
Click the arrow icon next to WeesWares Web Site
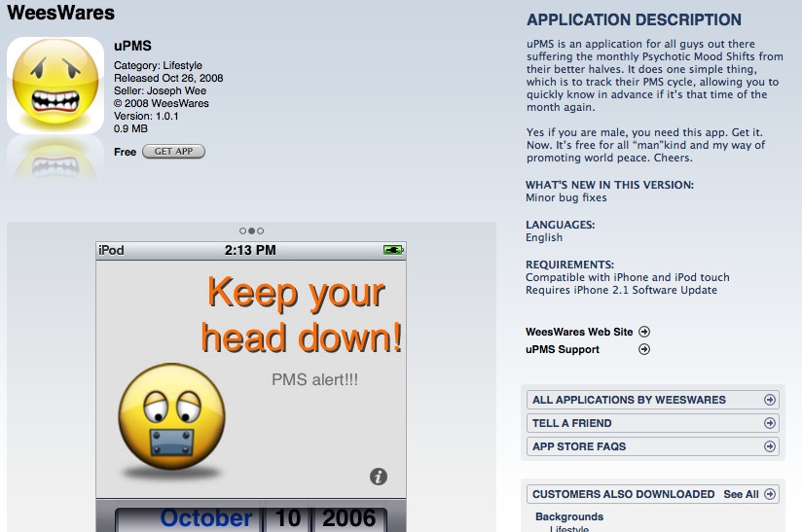coord(644,332)
